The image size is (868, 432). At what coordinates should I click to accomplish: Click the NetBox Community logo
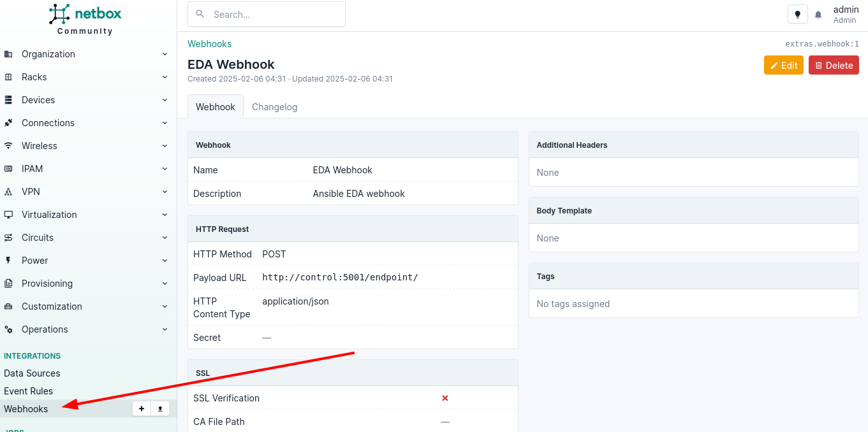click(85, 19)
